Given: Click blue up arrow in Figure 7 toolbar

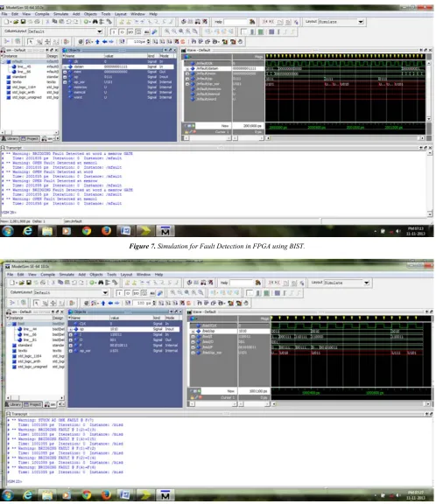Looking at the screenshot, I should click(97, 42).
